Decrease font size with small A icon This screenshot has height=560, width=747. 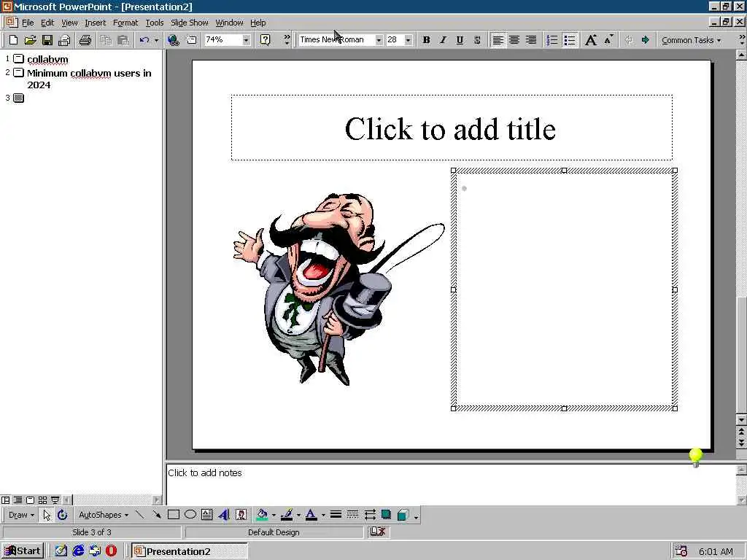click(x=608, y=40)
